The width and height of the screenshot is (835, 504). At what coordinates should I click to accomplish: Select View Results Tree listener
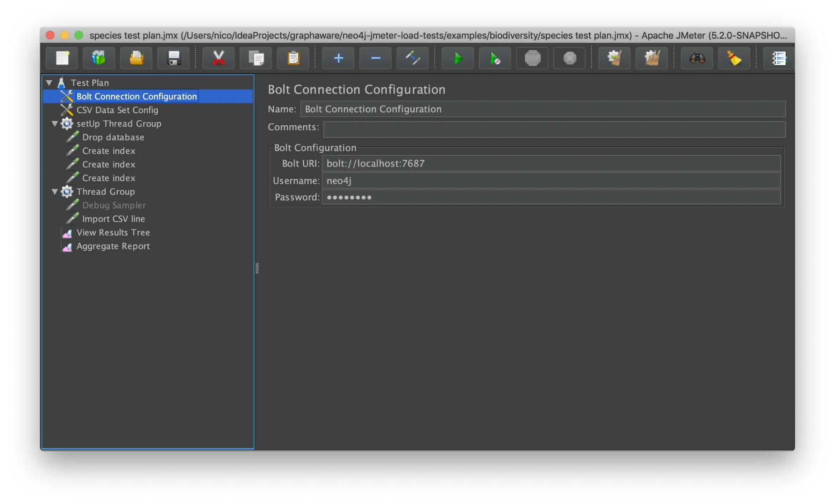[113, 233]
